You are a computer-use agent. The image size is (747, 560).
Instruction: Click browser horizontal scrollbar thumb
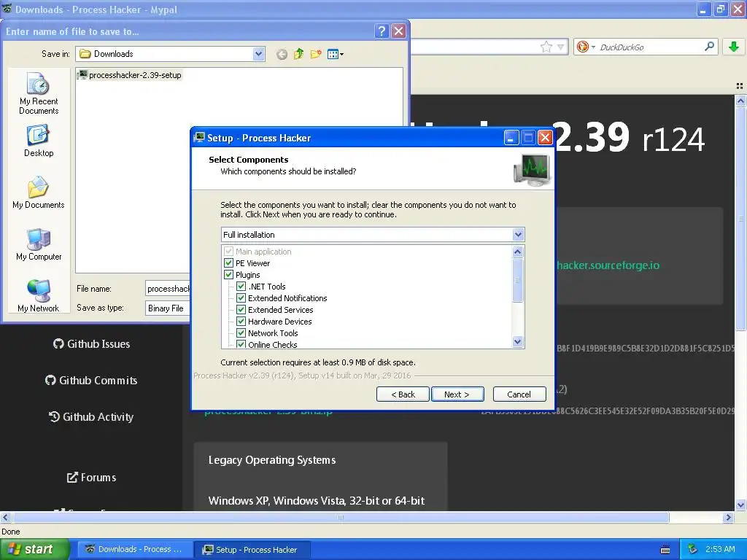(340, 518)
